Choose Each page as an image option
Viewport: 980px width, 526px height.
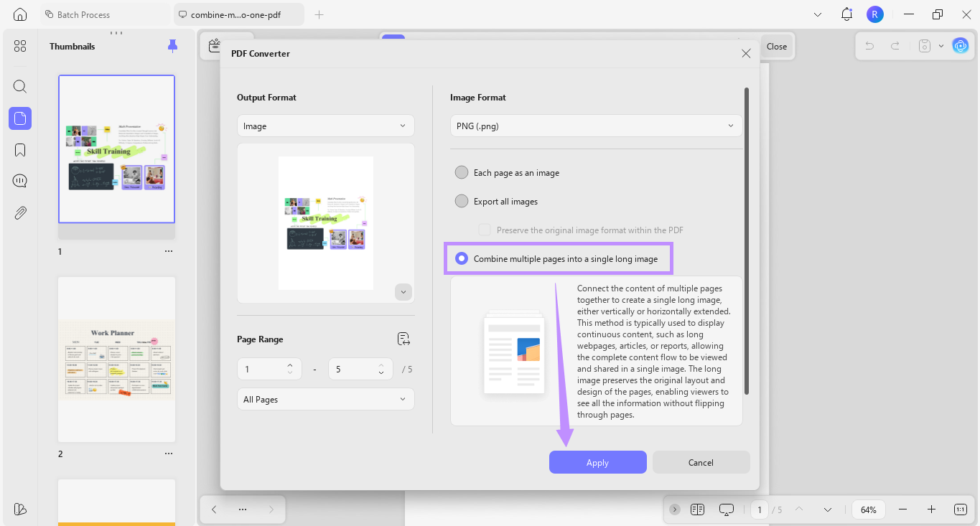(x=461, y=172)
